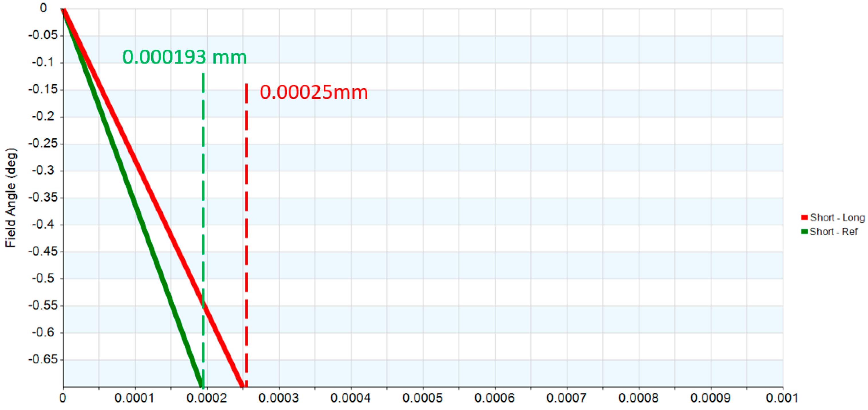Click the green Short - Ref legend swatch

coord(804,231)
